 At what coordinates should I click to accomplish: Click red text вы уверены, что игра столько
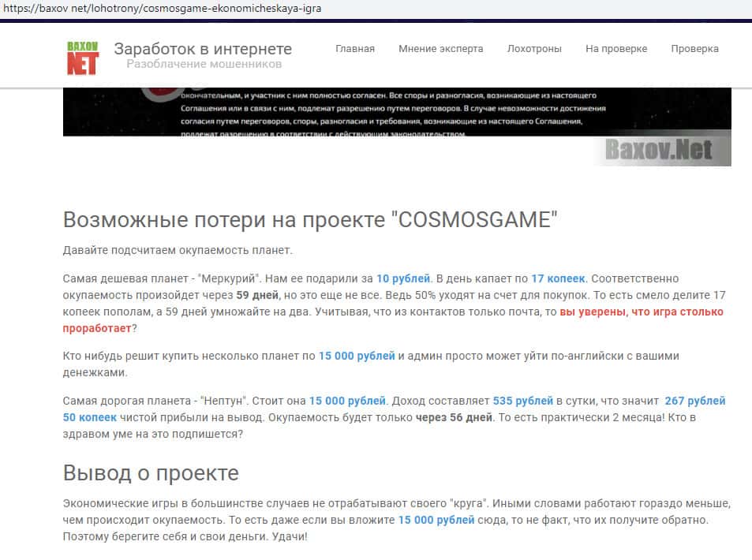pyautogui.click(x=642, y=312)
